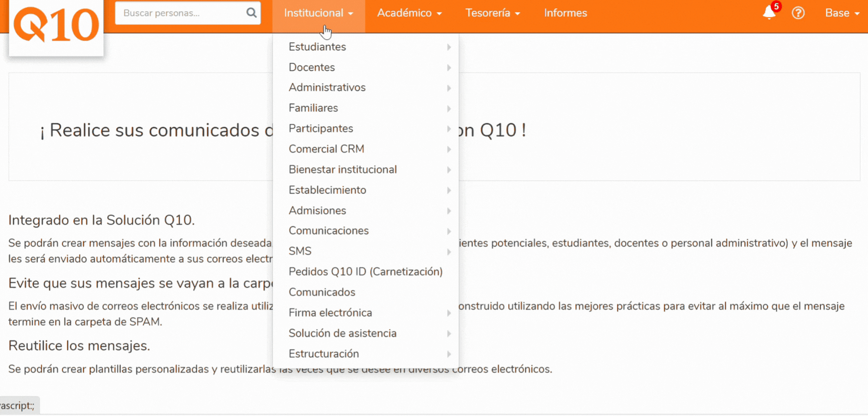Open the Comercial CRM submenu
Viewport: 868px width, 416px height.
[366, 149]
